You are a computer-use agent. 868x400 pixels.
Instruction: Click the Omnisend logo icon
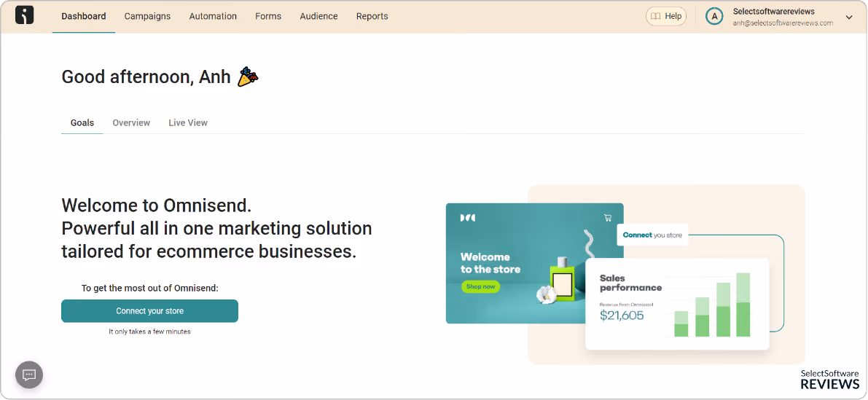click(24, 15)
